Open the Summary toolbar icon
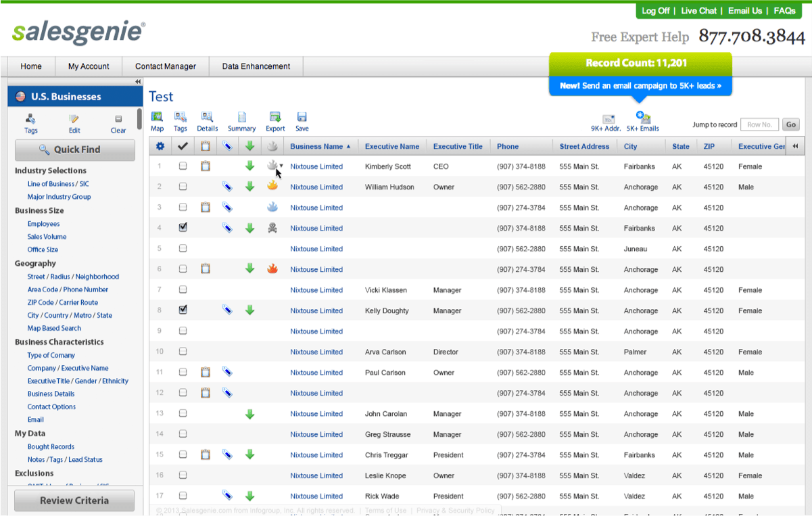Screen dimensions: 812x516 click(x=241, y=117)
